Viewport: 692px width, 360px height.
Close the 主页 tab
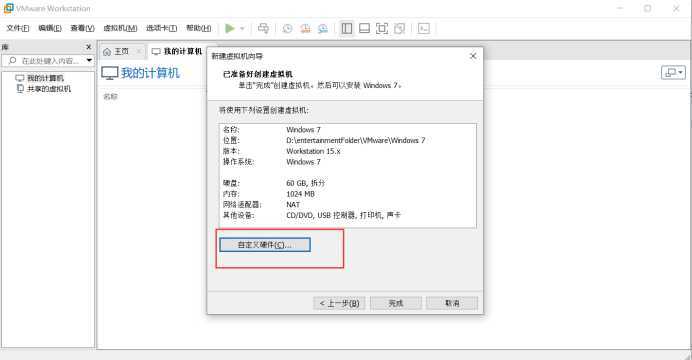pos(139,52)
